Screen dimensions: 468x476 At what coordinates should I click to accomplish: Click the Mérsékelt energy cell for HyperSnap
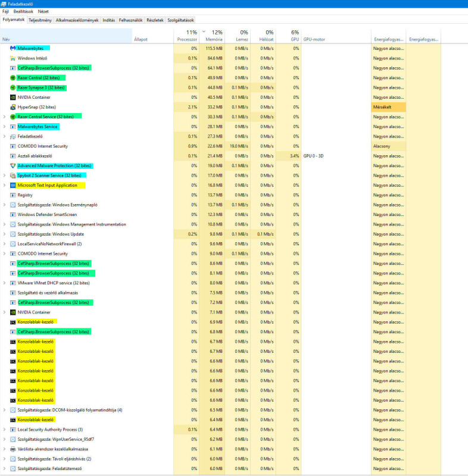(388, 107)
